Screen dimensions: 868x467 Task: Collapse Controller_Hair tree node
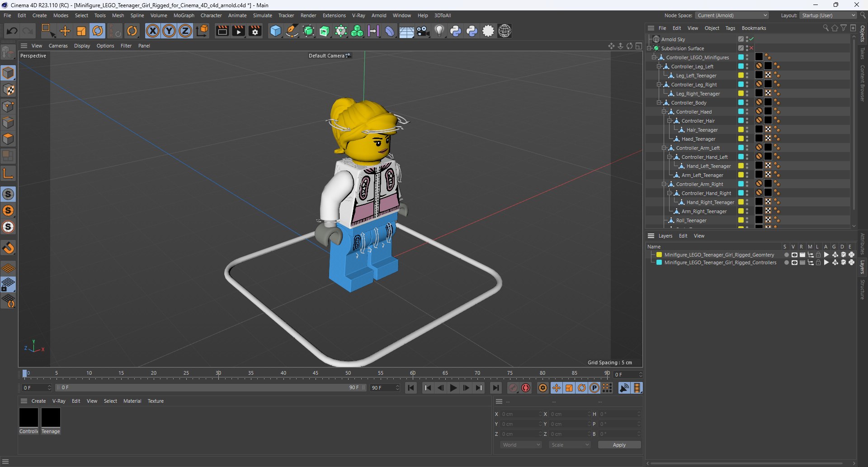[670, 121]
